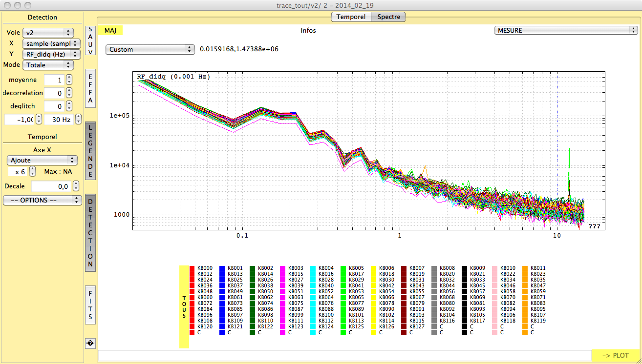Click the MAJ button
The width and height of the screenshot is (642, 364).
tap(110, 30)
